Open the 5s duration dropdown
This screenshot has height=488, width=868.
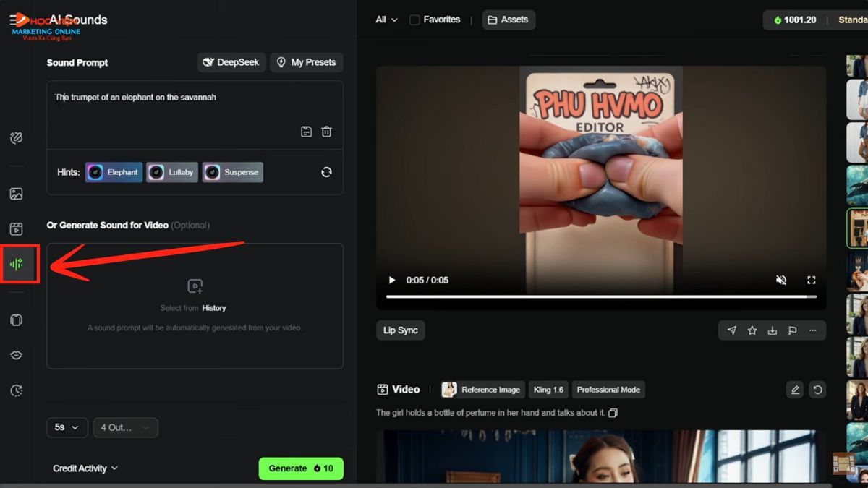(67, 427)
